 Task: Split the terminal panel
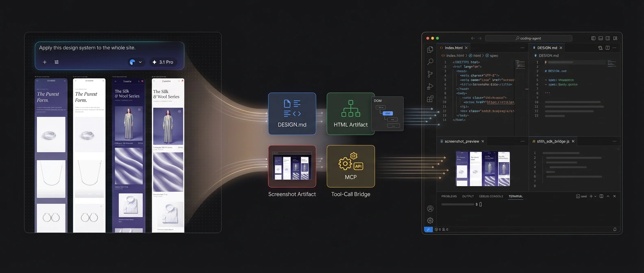(601, 196)
